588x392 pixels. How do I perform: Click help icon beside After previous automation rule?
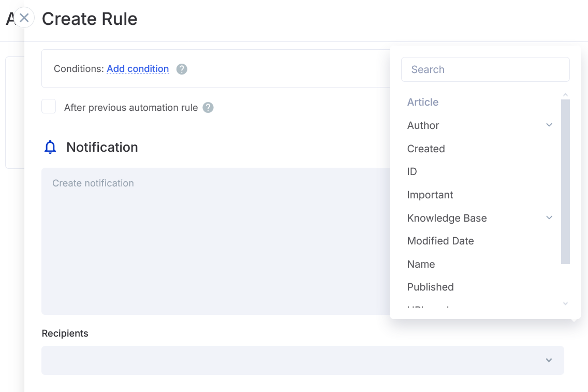point(208,108)
